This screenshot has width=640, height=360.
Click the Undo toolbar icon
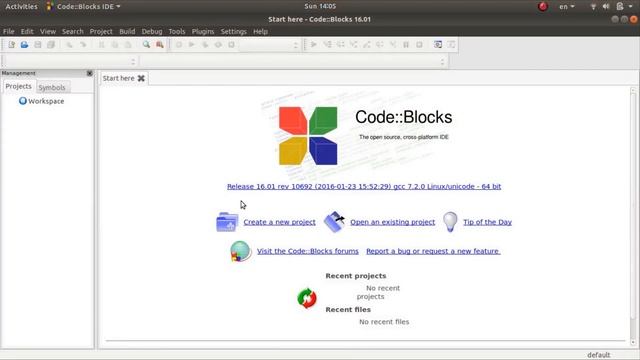(x=69, y=44)
